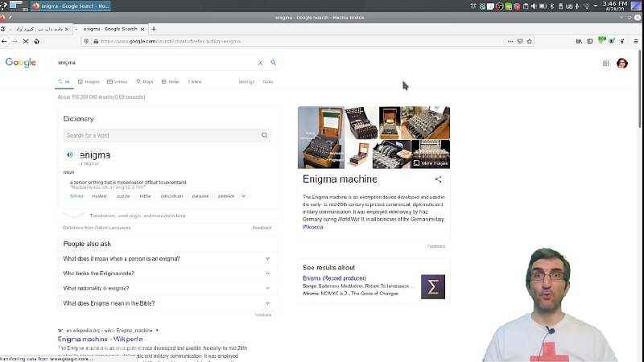The height and width of the screenshot is (362, 644).
Task: Click the page vertical scrollbar
Action: point(639,88)
